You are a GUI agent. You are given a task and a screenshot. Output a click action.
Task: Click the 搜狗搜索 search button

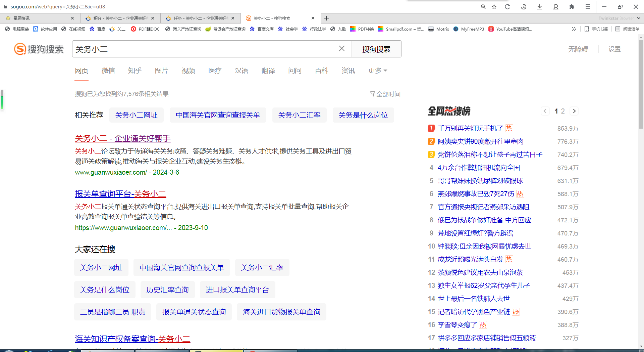376,49
